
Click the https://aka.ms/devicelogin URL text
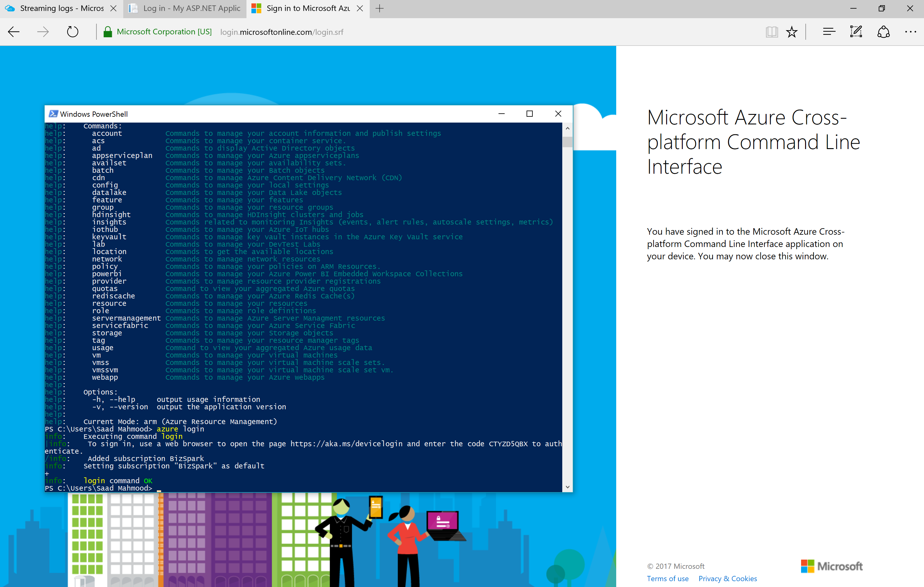(347, 444)
